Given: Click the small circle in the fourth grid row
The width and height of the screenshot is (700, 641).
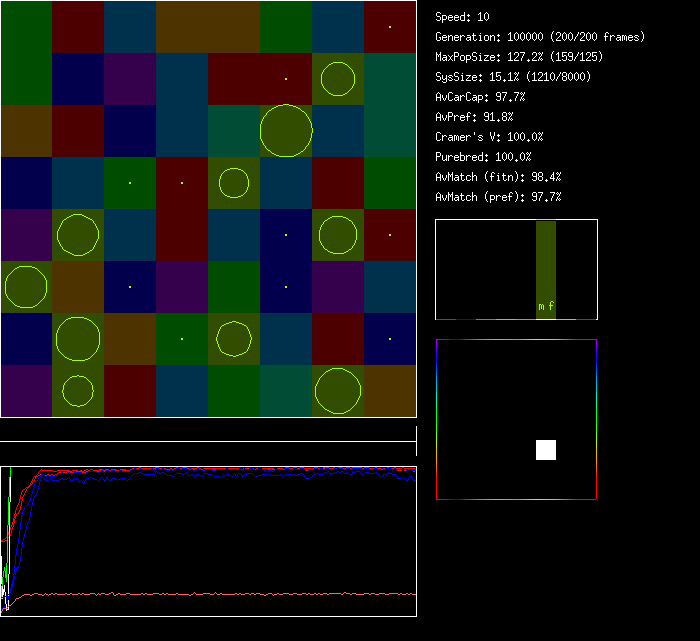Looking at the screenshot, I should tap(234, 183).
